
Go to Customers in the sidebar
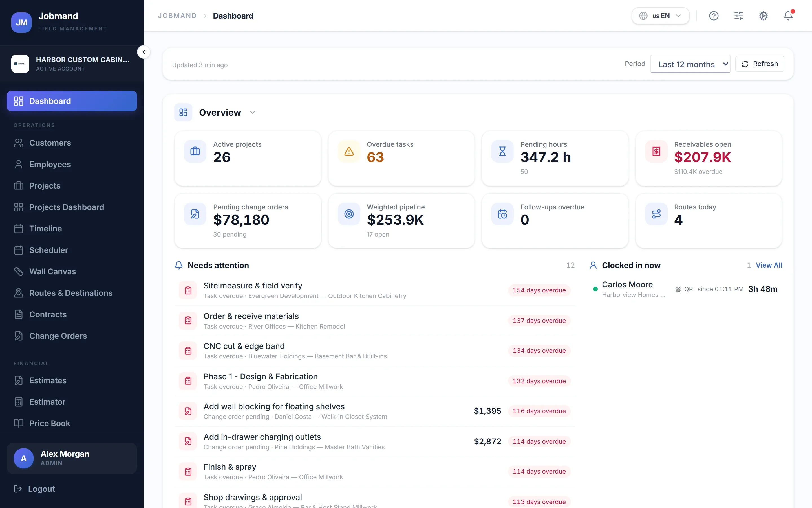coord(72,143)
